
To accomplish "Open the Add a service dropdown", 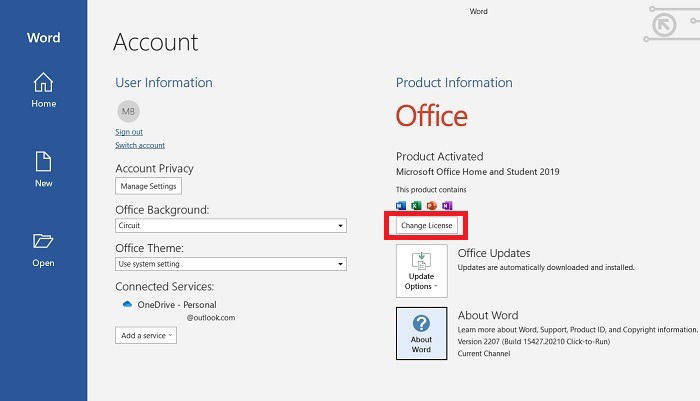I will pyautogui.click(x=146, y=335).
